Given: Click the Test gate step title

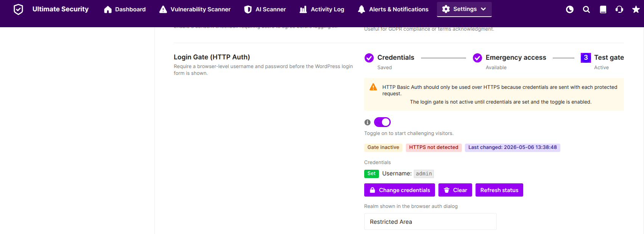Looking at the screenshot, I should pyautogui.click(x=609, y=57).
